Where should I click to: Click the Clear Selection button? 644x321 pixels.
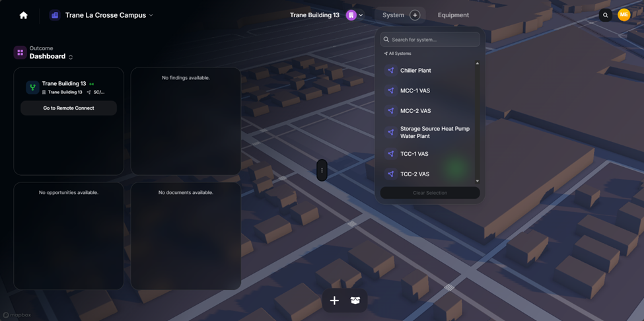430,193
